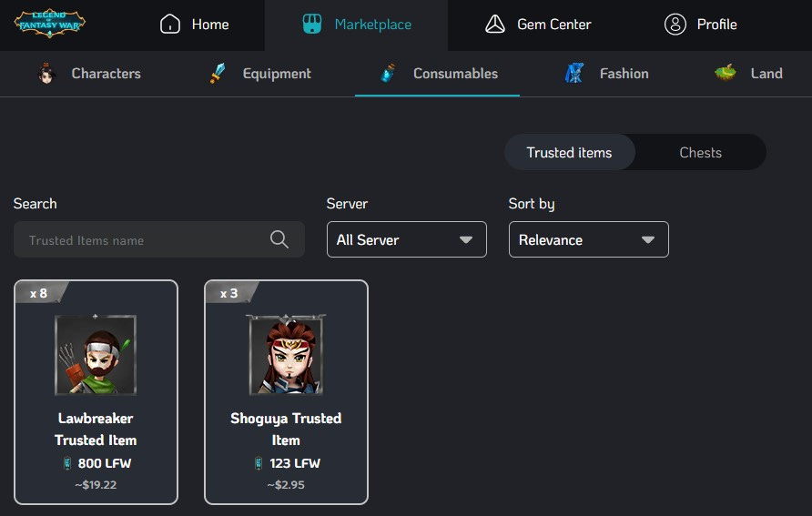Click the Fashion costume icon
Viewport: 812px width, 516px height.
pyautogui.click(x=574, y=73)
